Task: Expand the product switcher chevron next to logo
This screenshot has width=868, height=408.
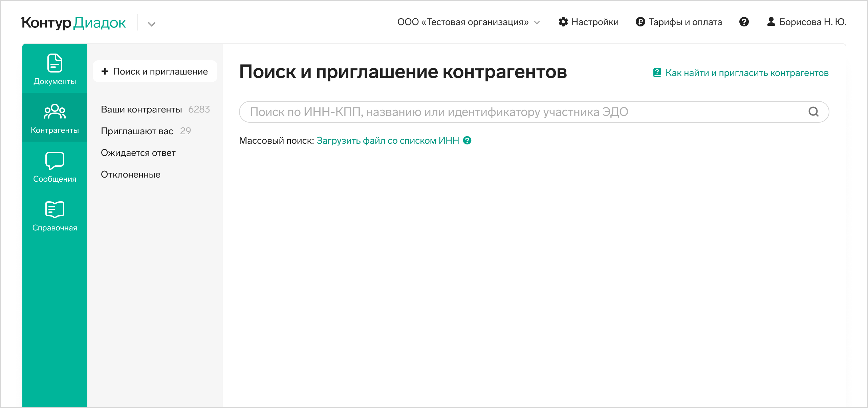Action: tap(152, 24)
